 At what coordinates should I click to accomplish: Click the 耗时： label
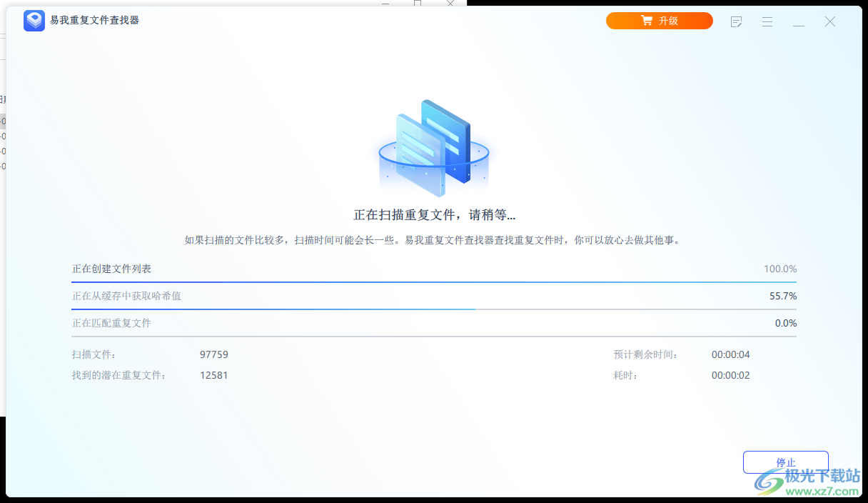pyautogui.click(x=626, y=375)
